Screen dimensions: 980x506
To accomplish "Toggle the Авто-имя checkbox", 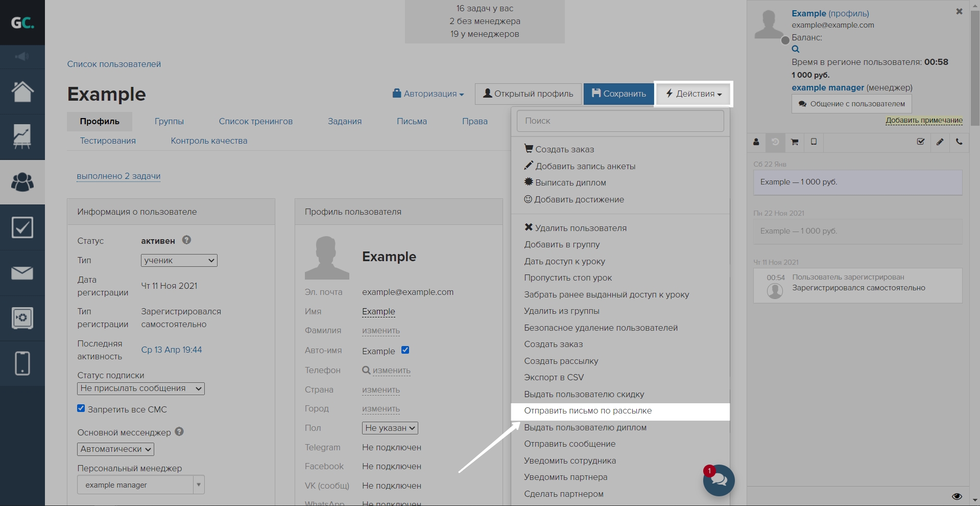I will (x=405, y=350).
